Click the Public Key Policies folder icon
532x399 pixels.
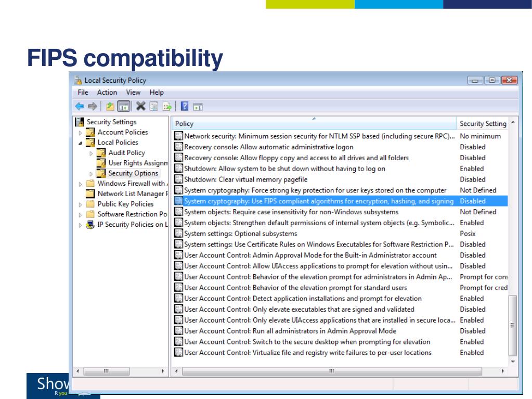click(x=90, y=204)
